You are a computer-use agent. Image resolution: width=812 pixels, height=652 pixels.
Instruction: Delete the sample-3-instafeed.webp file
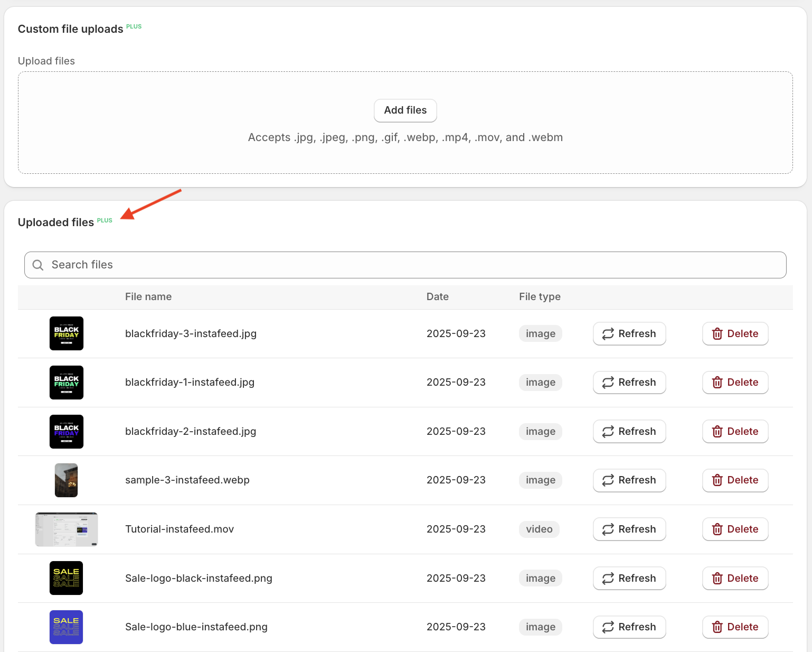pos(735,480)
